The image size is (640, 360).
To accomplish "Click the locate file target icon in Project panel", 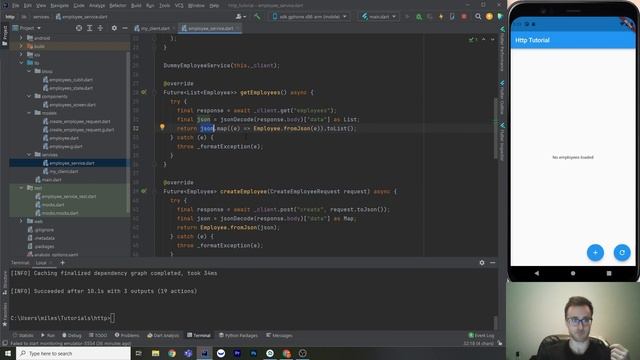I will pos(79,28).
